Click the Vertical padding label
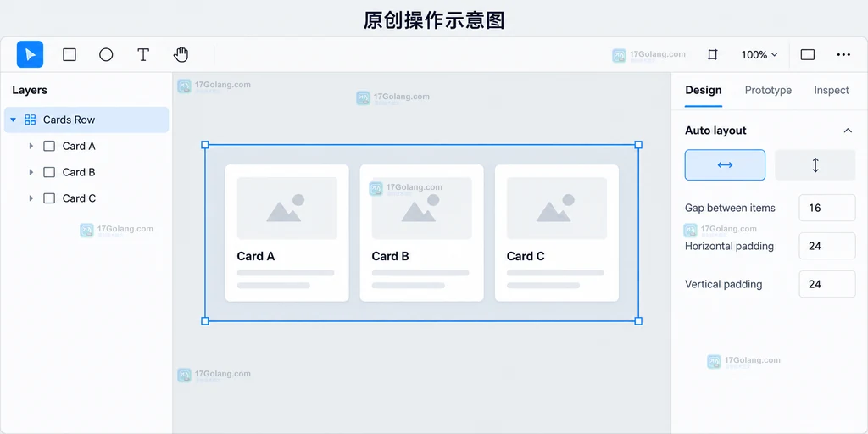The height and width of the screenshot is (434, 868). 724,284
